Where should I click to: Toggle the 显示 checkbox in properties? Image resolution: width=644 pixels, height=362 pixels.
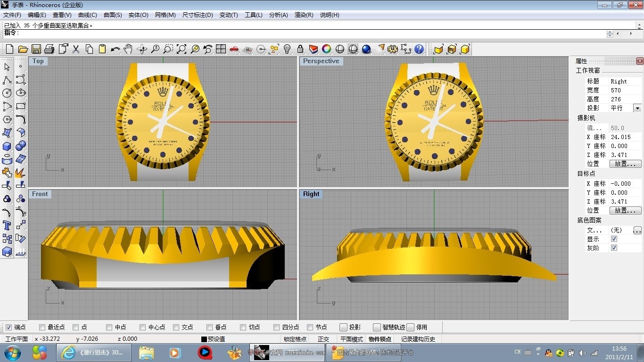614,239
